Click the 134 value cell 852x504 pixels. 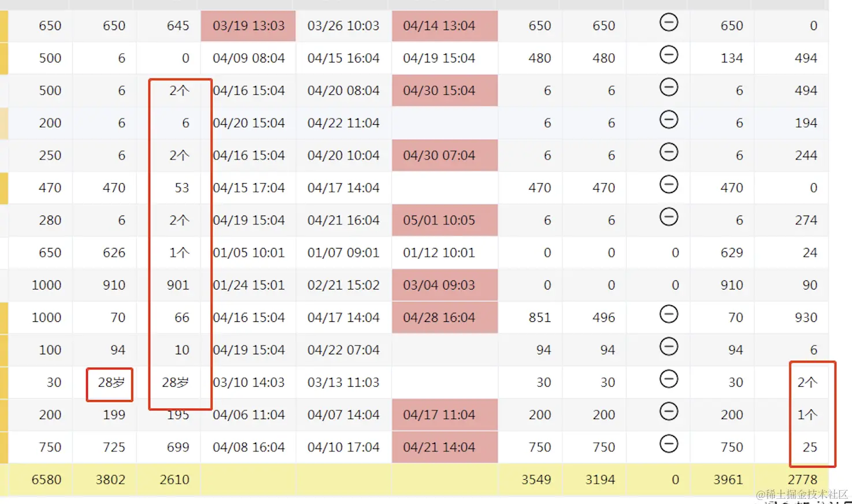coord(722,58)
